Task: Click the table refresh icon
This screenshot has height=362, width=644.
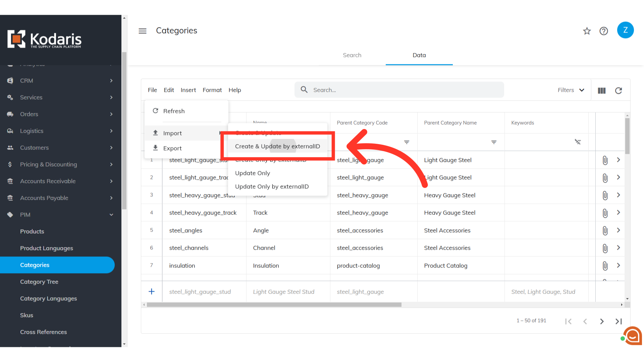Action: click(619, 90)
